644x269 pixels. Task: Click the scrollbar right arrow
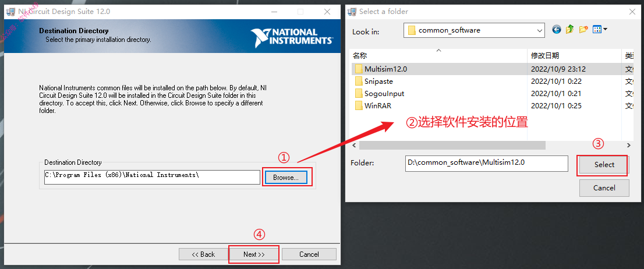point(628,146)
